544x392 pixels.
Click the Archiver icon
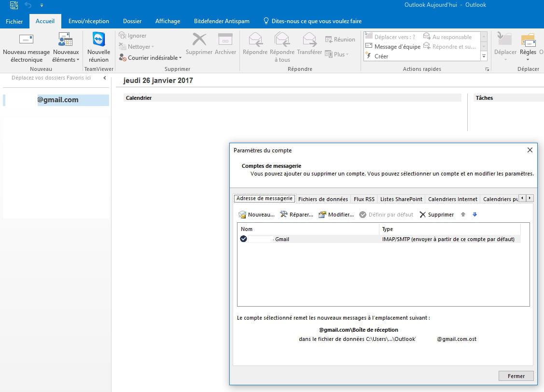(225, 39)
